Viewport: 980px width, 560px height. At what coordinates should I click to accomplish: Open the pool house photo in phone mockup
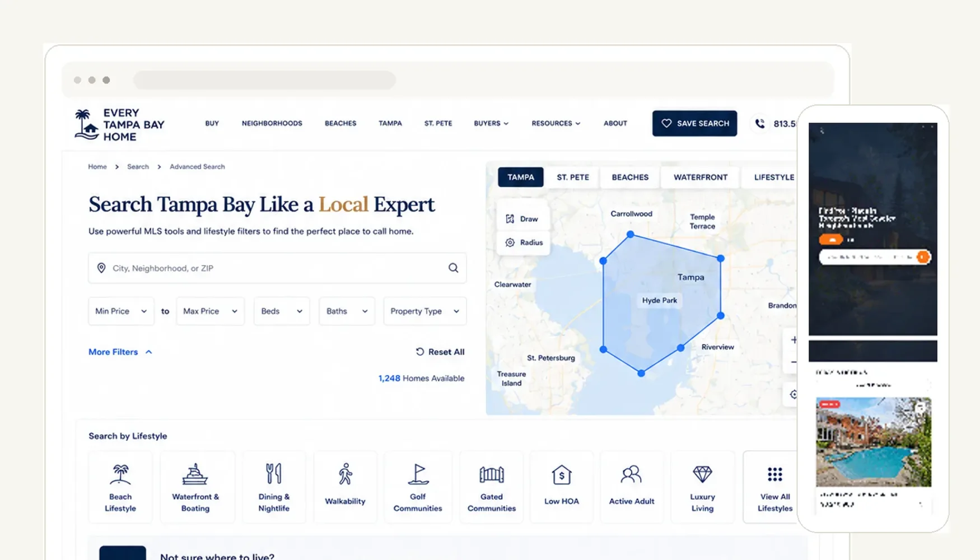(874, 442)
